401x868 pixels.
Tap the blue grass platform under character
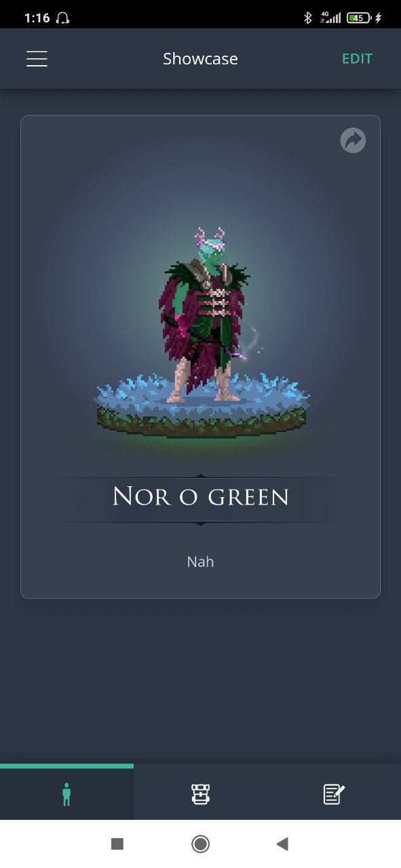tap(202, 407)
